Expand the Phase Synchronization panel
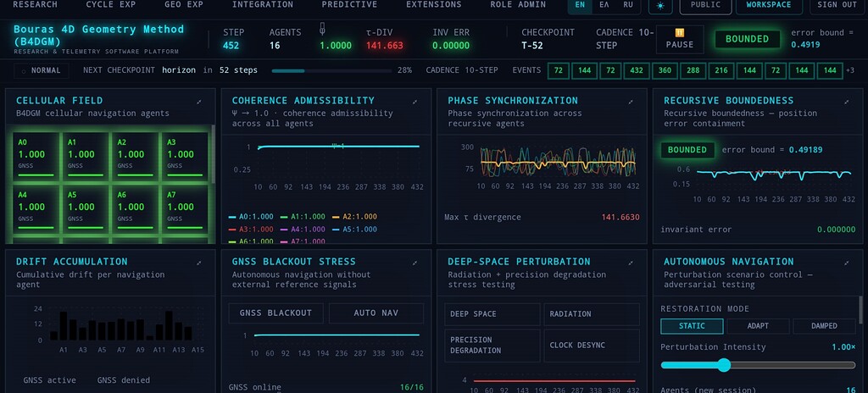Screen dimensions: 868x393 pyautogui.click(x=631, y=102)
